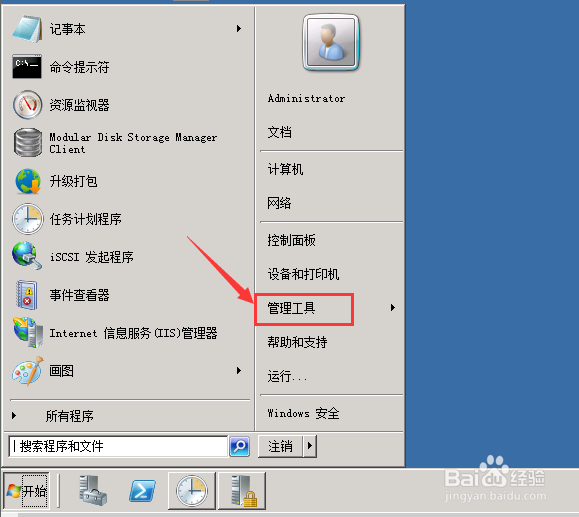Open 资源监视器 resource monitor icon
579x517 pixels.
pos(27,105)
